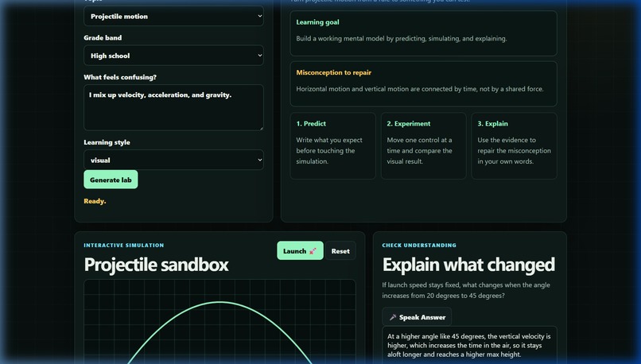Screen dimensions: 641x364
Task: Click the 'Learning goal' heading
Action: click(x=317, y=22)
